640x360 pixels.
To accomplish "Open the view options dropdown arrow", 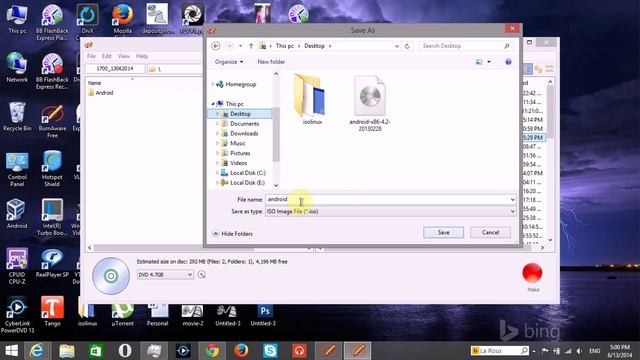I will click(489, 62).
